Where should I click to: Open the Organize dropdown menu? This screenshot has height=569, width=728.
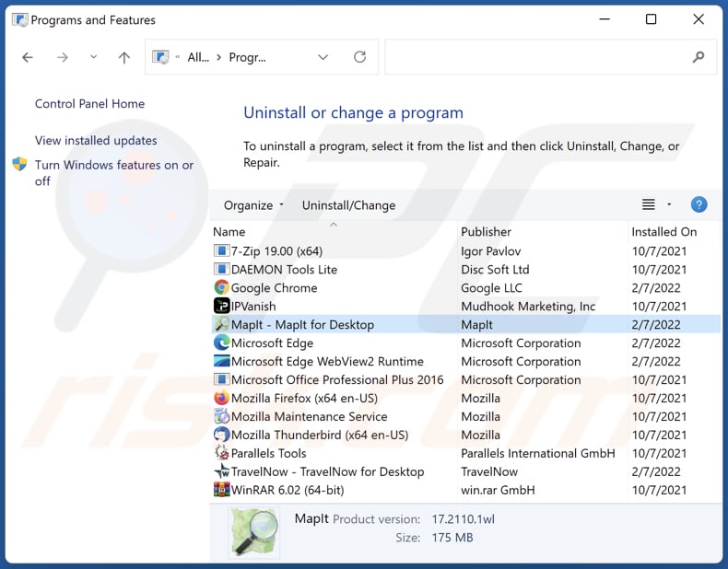coord(253,205)
